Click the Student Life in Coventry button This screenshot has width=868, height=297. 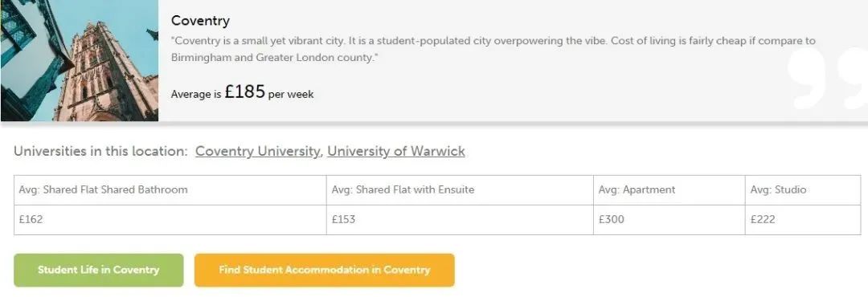99,270
